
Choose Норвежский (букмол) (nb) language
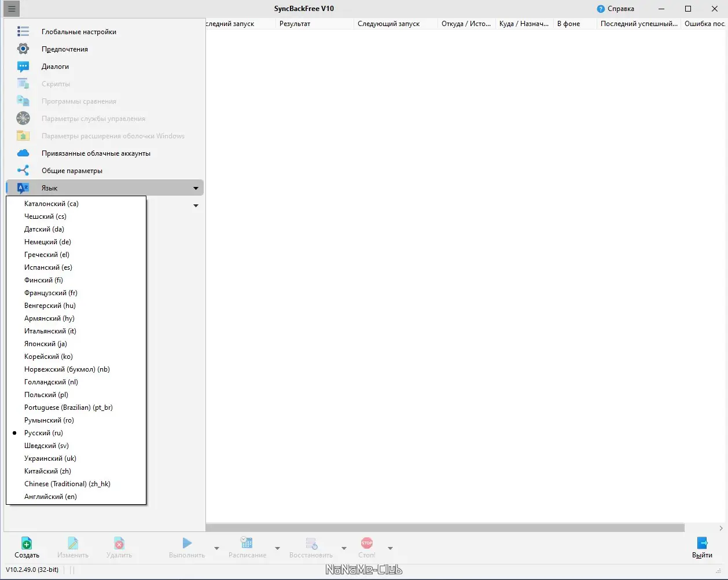(x=76, y=369)
